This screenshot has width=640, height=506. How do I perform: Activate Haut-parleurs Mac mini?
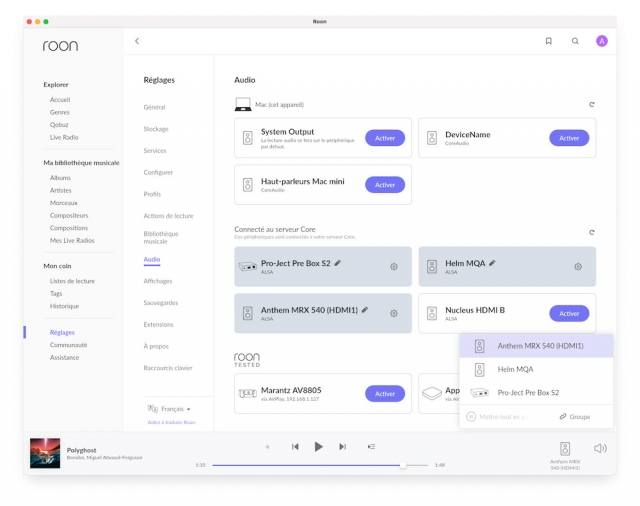point(385,185)
